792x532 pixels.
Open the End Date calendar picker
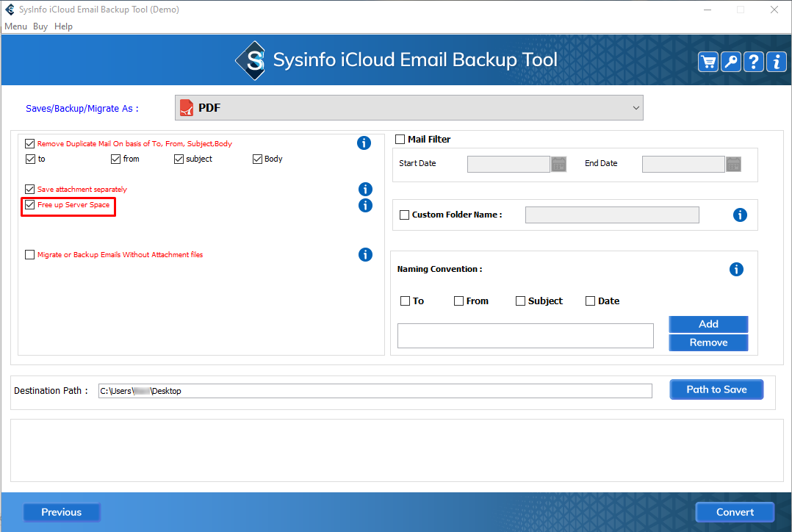pyautogui.click(x=733, y=164)
